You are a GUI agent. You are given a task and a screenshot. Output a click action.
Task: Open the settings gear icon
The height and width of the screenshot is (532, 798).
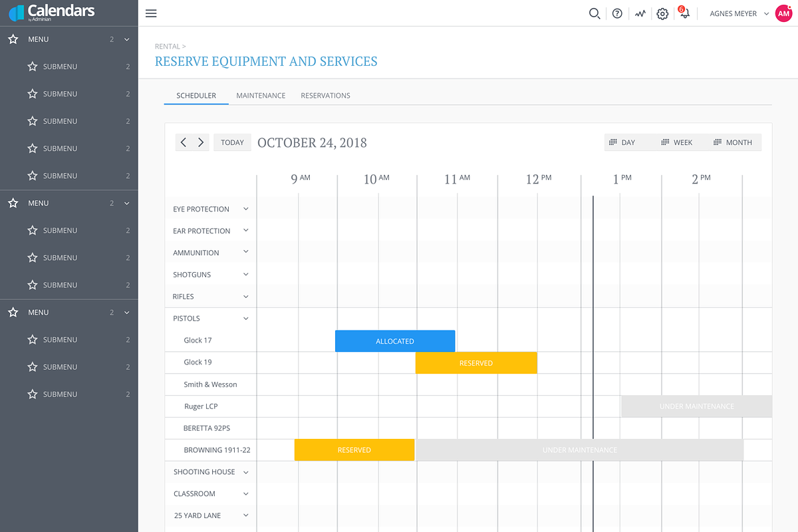coord(662,13)
